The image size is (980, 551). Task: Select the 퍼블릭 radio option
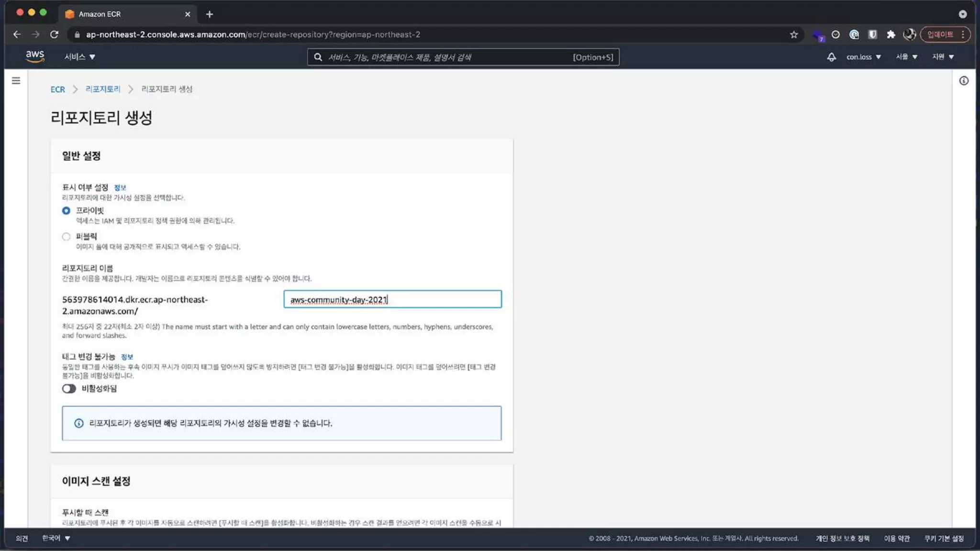[x=66, y=236]
